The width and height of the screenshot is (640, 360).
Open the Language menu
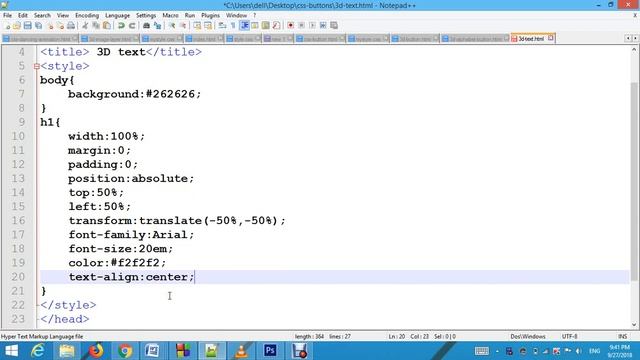pyautogui.click(x=118, y=16)
